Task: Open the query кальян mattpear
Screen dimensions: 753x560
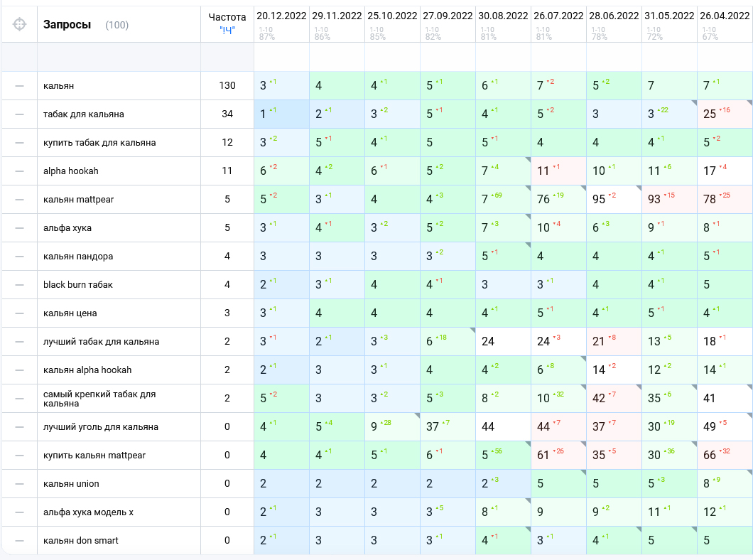Action: [x=78, y=199]
